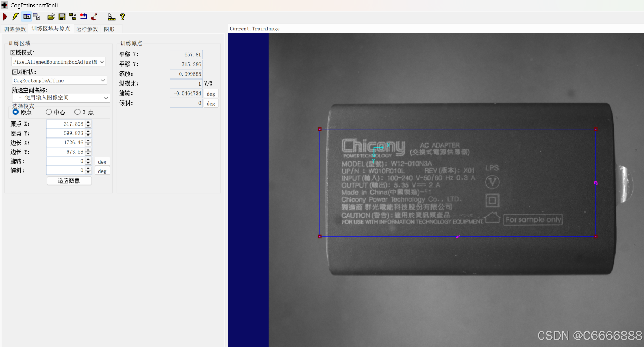Click the origin 倾斜 value field
The image size is (644, 347).
pyautogui.click(x=186, y=103)
